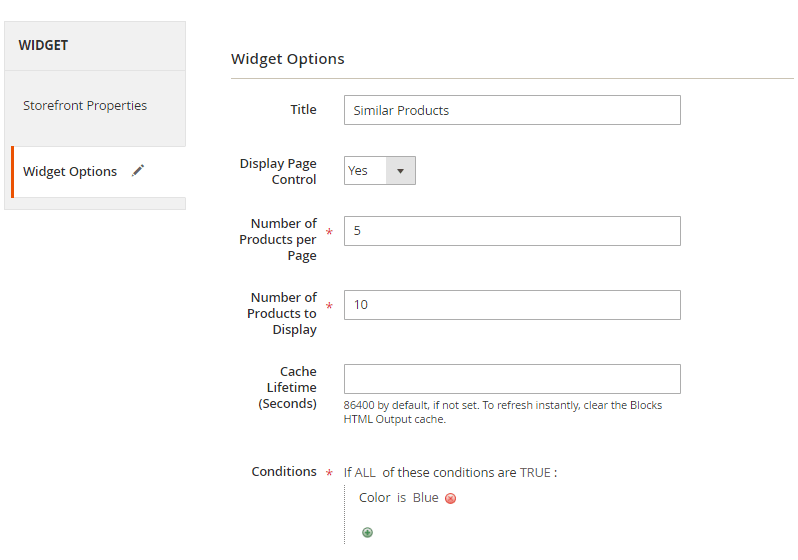The image size is (798, 560).
Task: Click the Display Page Control label
Action: pyautogui.click(x=278, y=171)
